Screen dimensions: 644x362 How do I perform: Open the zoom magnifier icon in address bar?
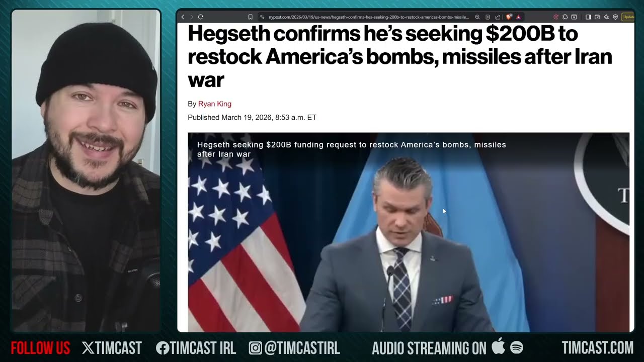[477, 17]
